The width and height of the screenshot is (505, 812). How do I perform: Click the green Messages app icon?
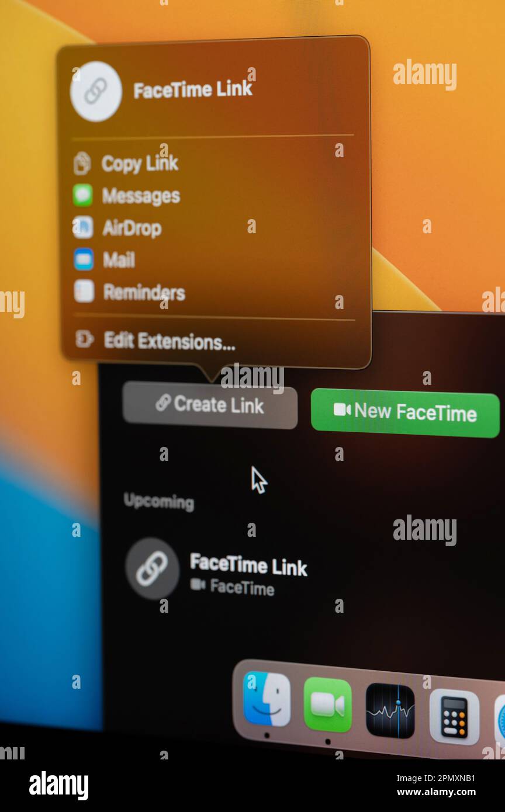83,195
